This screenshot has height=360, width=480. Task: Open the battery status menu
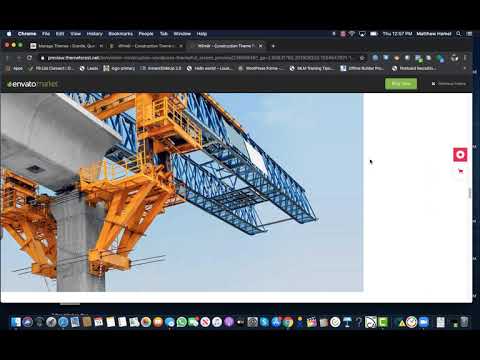(x=374, y=34)
